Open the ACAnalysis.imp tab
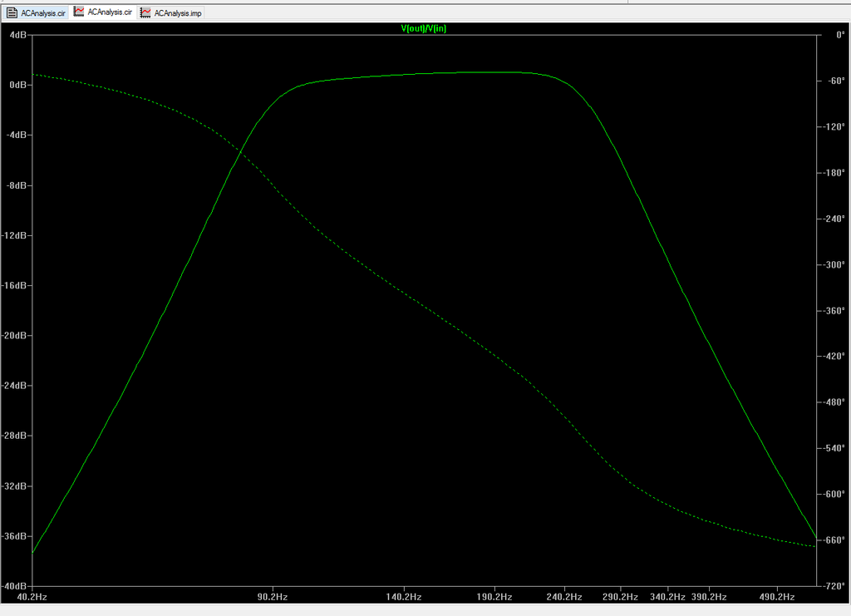This screenshot has width=851, height=616. click(x=170, y=12)
